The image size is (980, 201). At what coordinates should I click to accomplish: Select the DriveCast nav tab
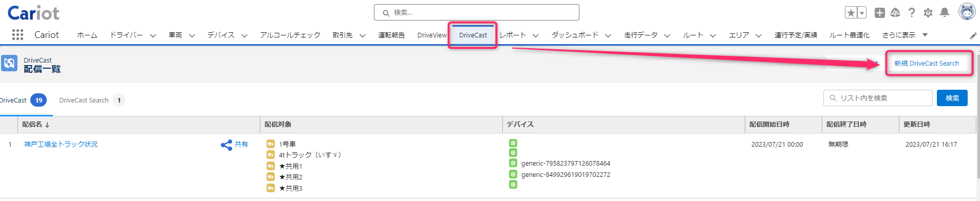[473, 35]
